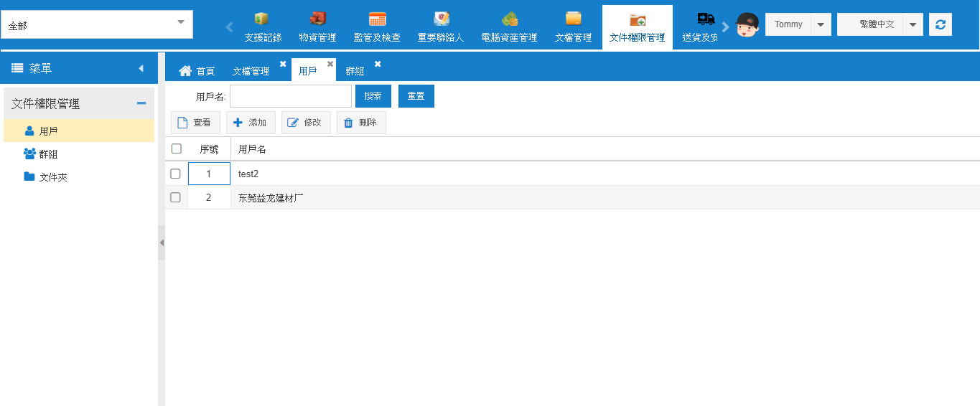This screenshot has height=406, width=980.
Task: Switch to the 首頁 home tab
Action: 197,71
